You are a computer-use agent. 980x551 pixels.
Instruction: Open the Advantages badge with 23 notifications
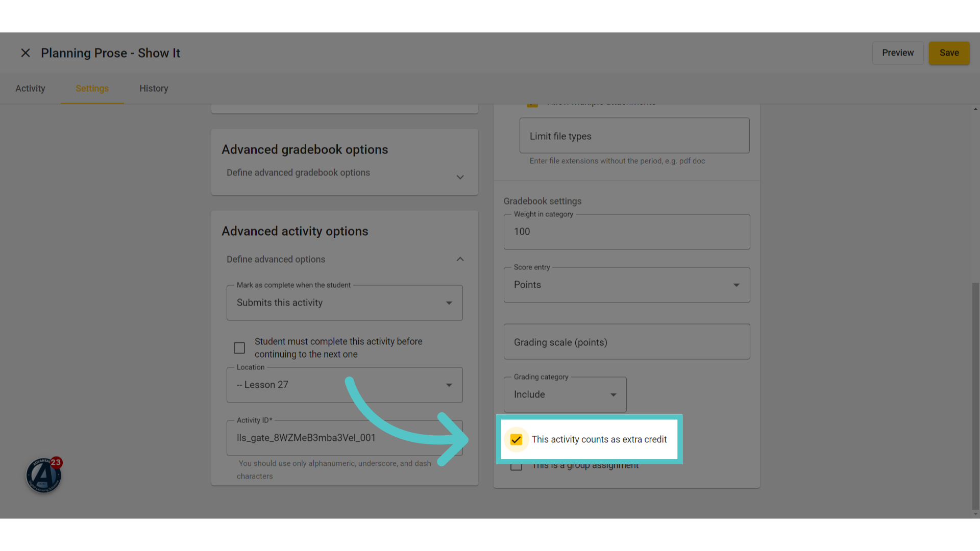44,475
